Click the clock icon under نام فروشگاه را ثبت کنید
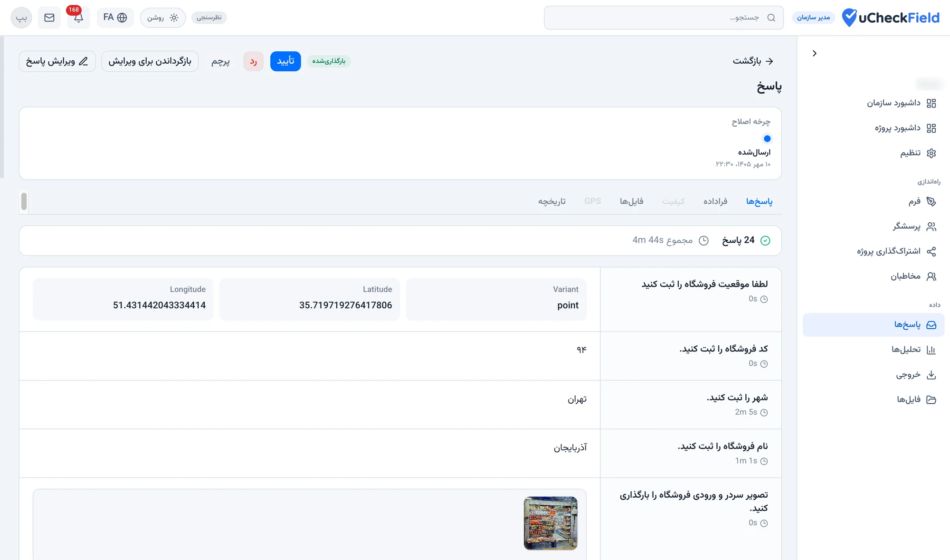The image size is (950, 560). 764,461
